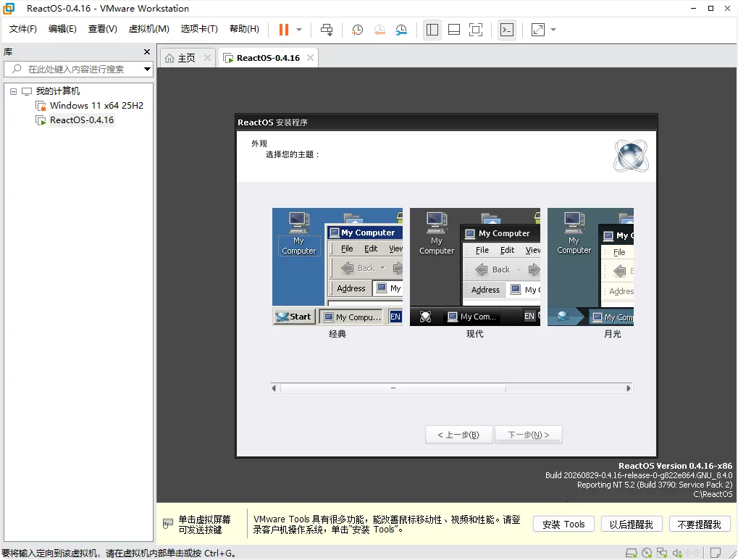Select Windows 11 x64 25H2 in library
Screen dimensions: 738x560
(x=96, y=106)
